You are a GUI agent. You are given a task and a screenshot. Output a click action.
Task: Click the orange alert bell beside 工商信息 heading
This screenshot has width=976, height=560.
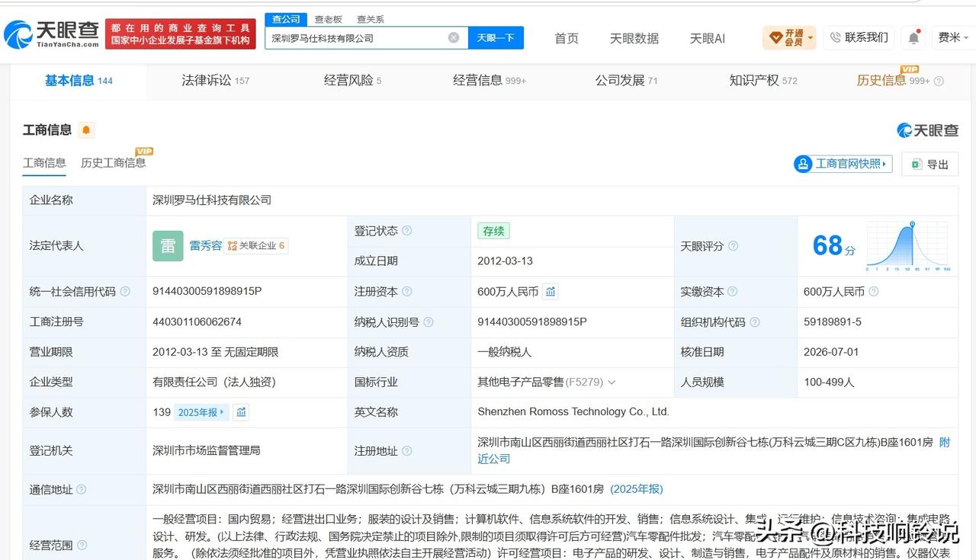click(x=86, y=130)
